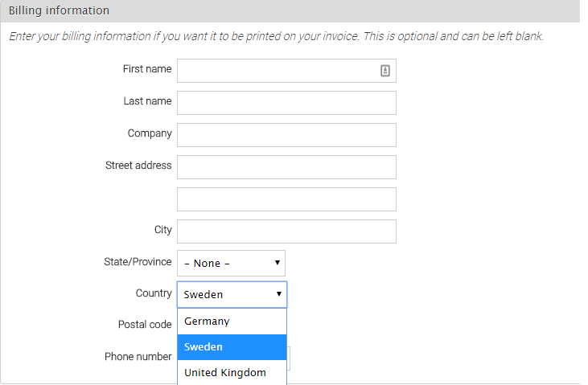Click the Street address label
Viewport: 588px width, 385px height.
138,166
